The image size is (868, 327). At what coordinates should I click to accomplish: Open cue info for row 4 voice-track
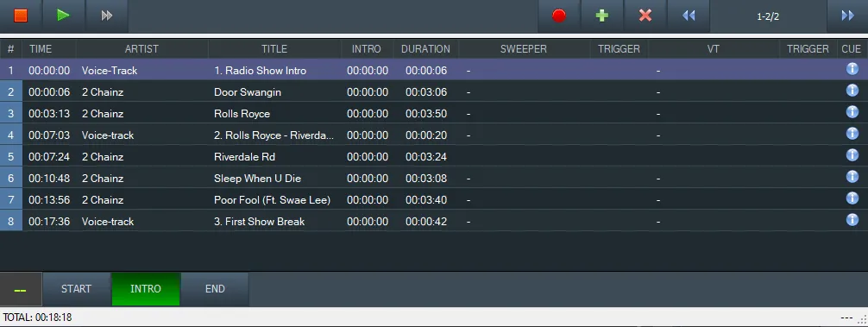point(852,134)
